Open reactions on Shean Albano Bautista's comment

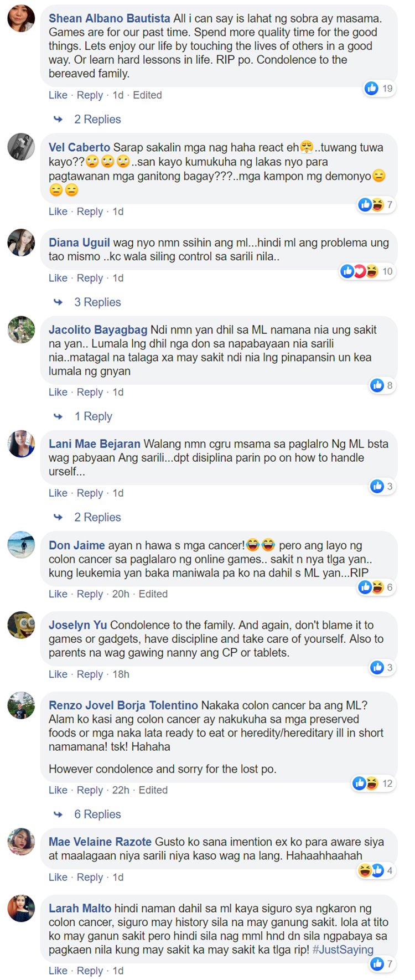(x=379, y=88)
